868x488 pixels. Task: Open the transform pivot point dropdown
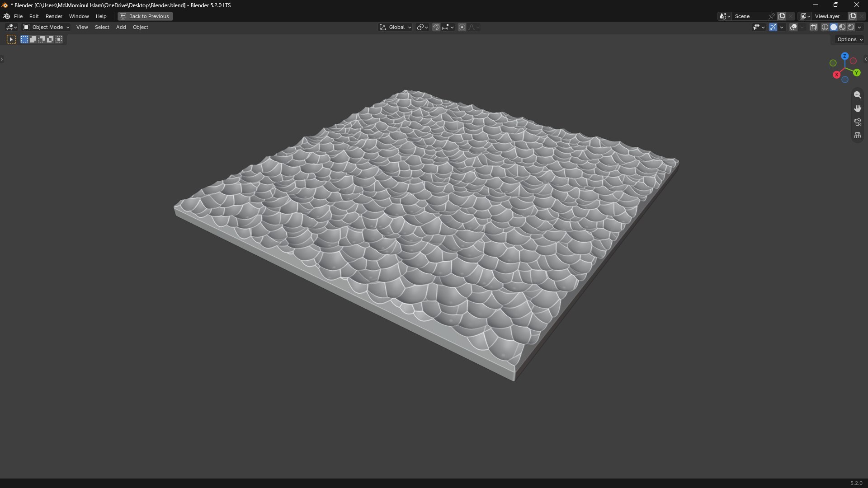pos(422,28)
